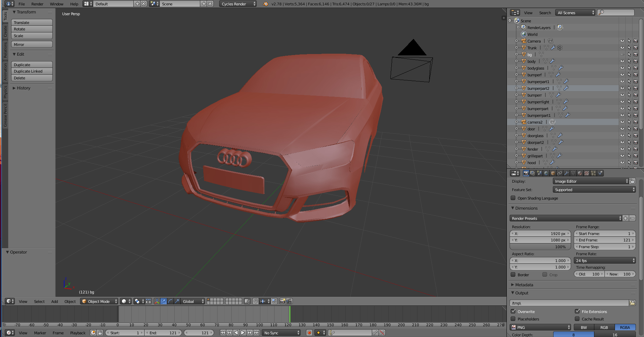This screenshot has height=337, width=644.
Task: Expand the Metadata panel
Action: [x=524, y=285]
